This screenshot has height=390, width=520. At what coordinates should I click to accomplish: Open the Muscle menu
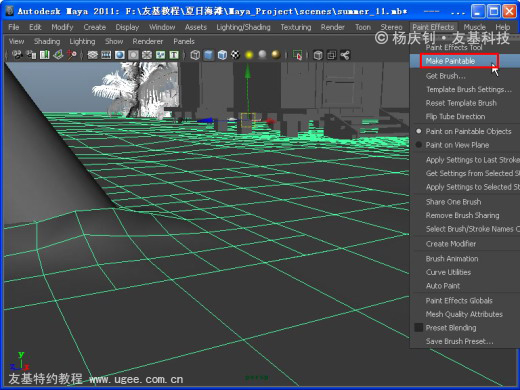pos(475,27)
